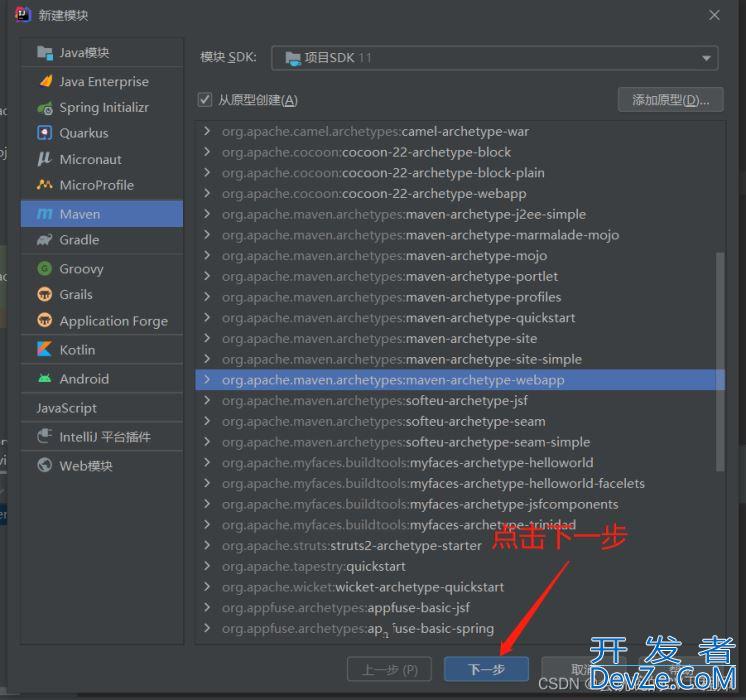746x700 pixels.
Task: Select maven-archetype-marmalade-mojo row
Action: pyautogui.click(x=460, y=235)
